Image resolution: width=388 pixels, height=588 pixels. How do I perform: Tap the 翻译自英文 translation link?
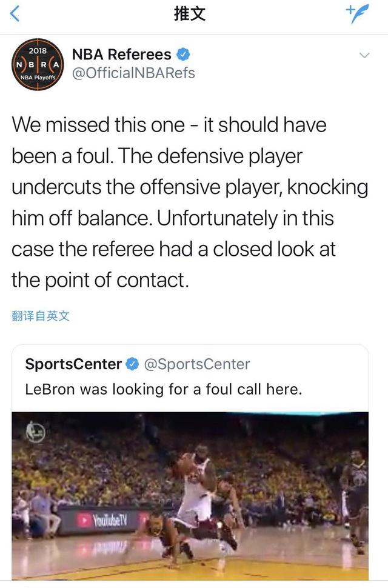tap(41, 316)
